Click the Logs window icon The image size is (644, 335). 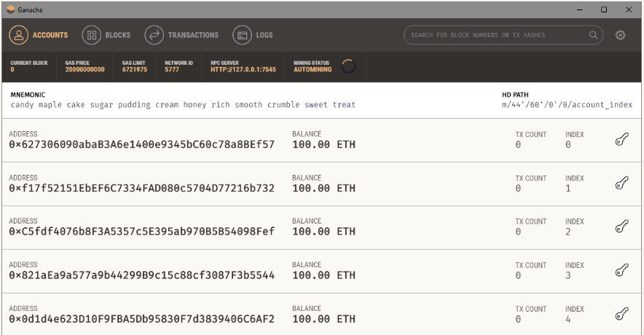243,35
